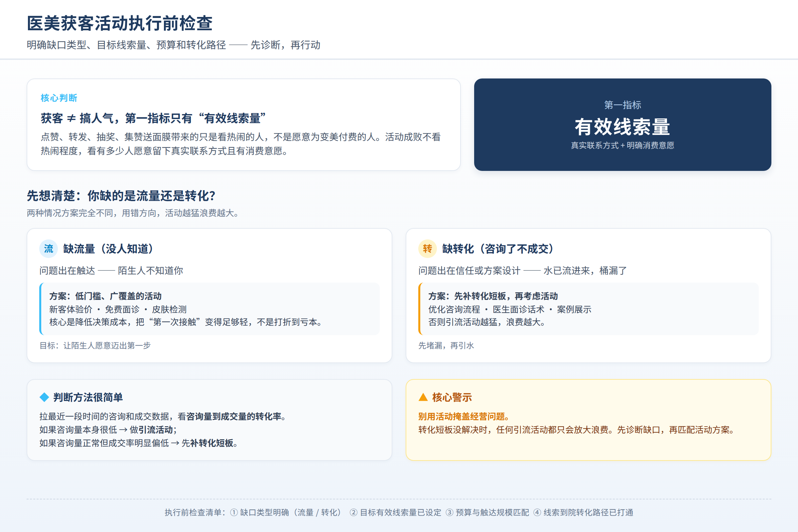Click checklist item ④ 线索到院转化路径已打通
The image size is (798, 532).
pyautogui.click(x=583, y=512)
